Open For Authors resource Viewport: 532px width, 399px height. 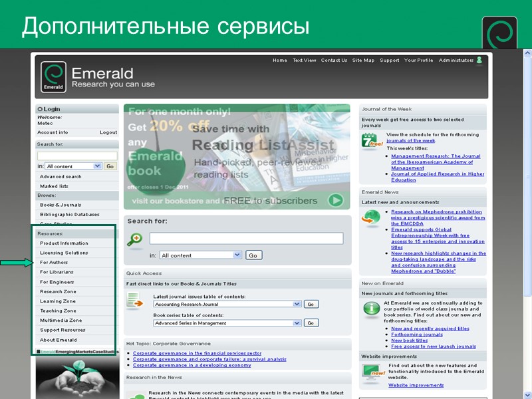click(x=54, y=262)
